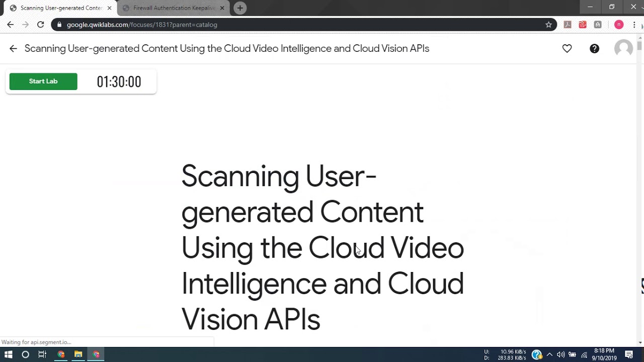Click the network speed U/D meter
This screenshot has height=362, width=644.
(505, 354)
